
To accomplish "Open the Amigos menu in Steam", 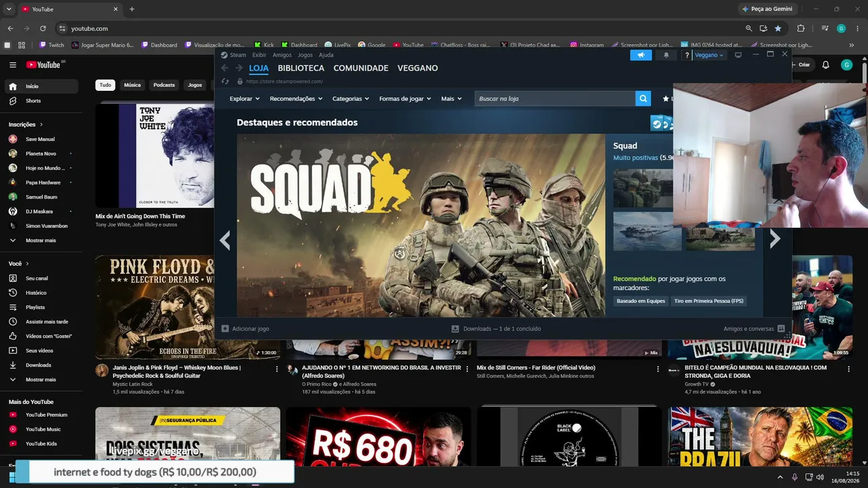I will [282, 55].
